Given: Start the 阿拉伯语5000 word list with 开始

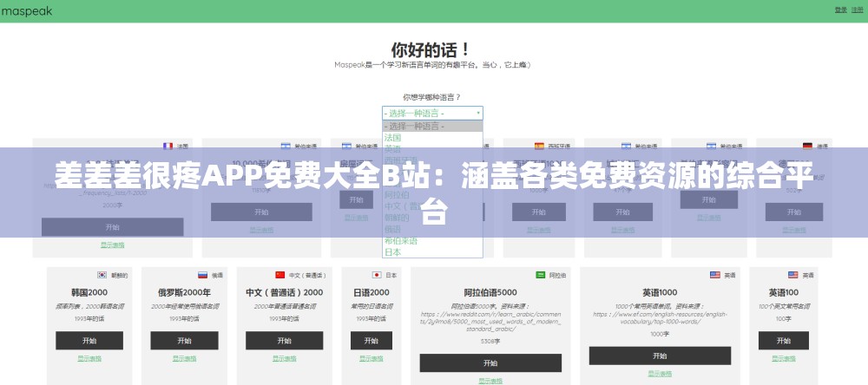Looking at the screenshot, I should [x=490, y=362].
